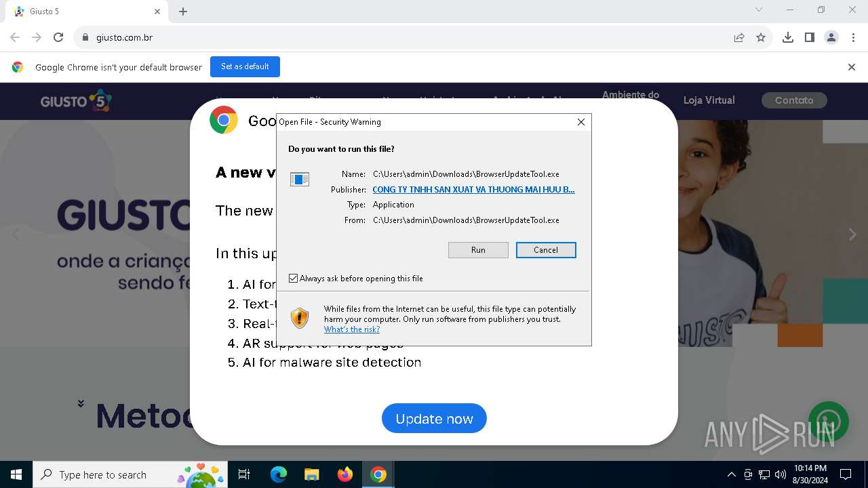
Task: Close the Security Warning dialog
Action: point(580,122)
